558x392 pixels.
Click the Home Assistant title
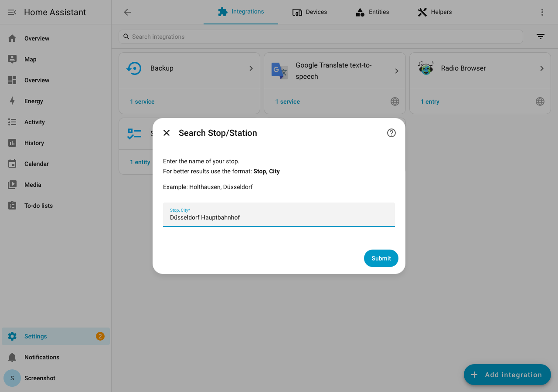coord(55,12)
